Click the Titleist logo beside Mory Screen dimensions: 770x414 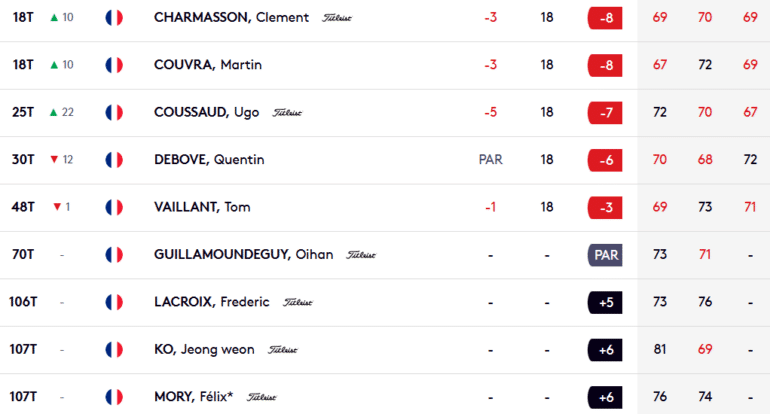262,398
